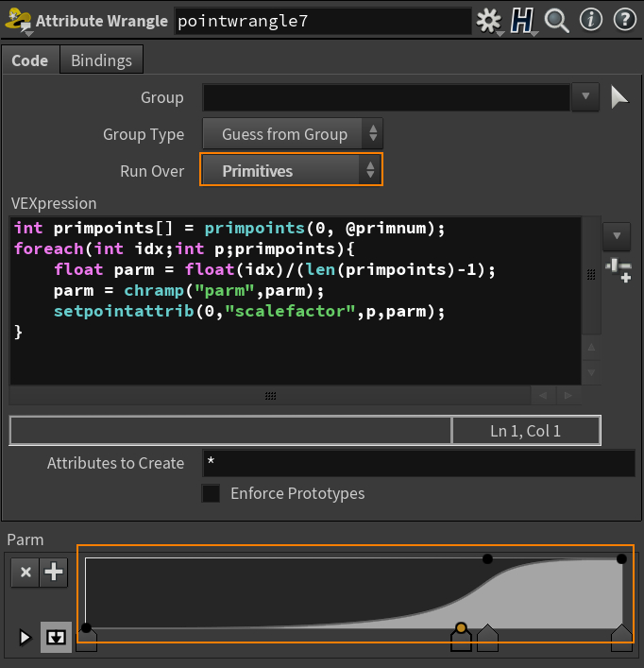The height and width of the screenshot is (668, 644).
Task: Click the code editor right scroll arrow
Action: (x=568, y=395)
